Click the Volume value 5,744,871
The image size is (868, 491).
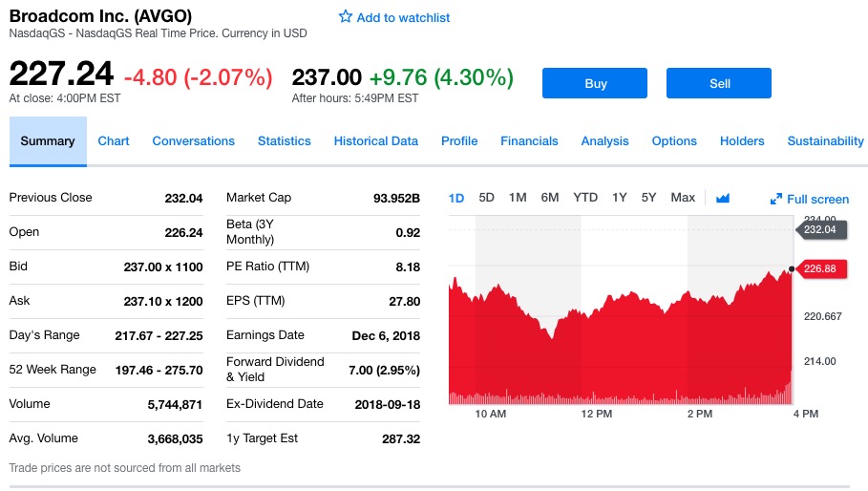175,405
